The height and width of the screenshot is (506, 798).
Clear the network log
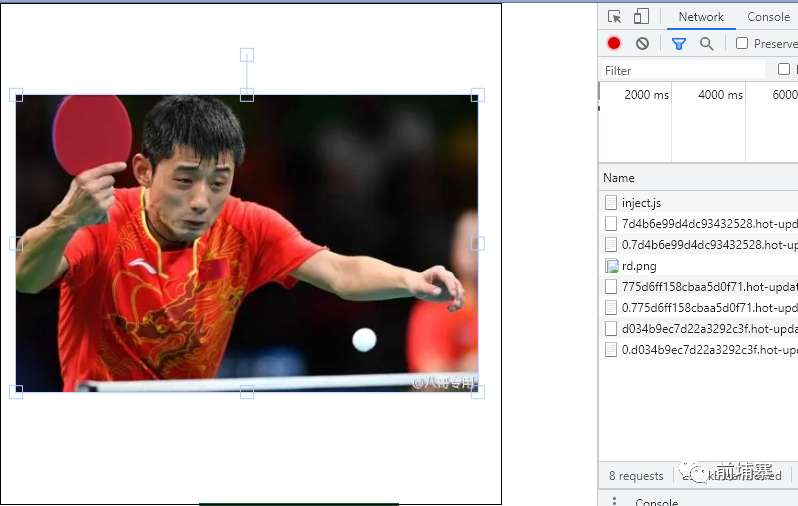(642, 43)
